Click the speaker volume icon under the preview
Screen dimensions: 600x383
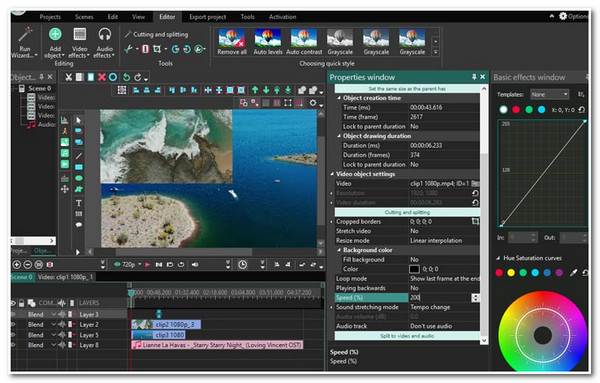195,264
